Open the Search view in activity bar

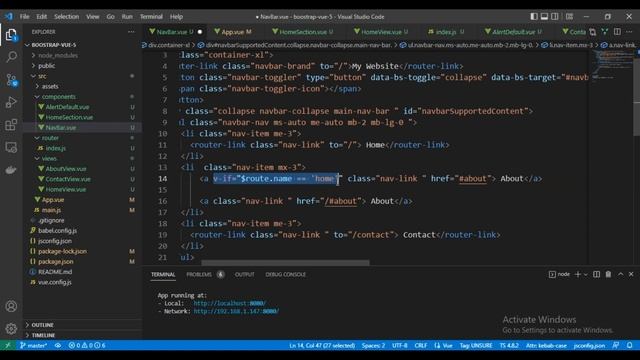click(11, 57)
